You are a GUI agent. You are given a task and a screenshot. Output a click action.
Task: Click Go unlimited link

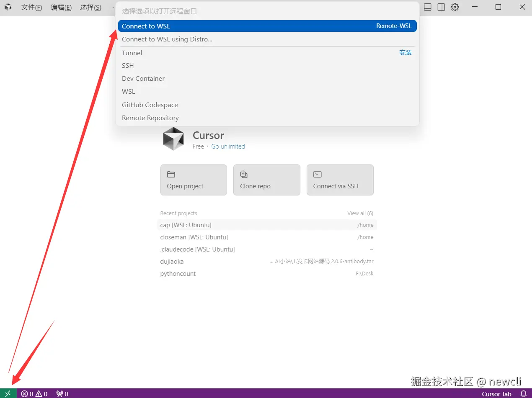click(228, 146)
